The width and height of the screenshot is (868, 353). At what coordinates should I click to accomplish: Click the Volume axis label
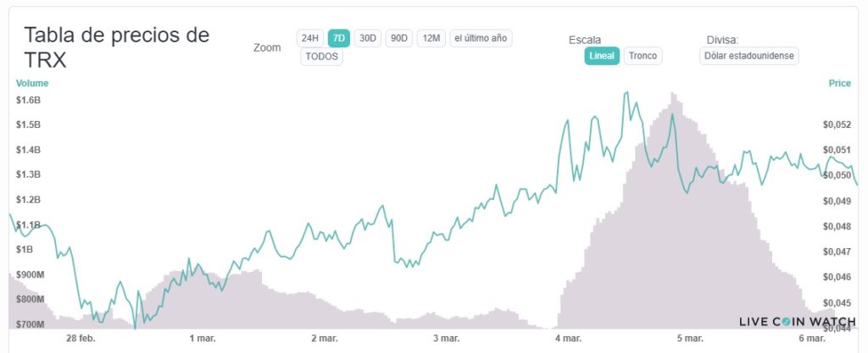(x=32, y=83)
